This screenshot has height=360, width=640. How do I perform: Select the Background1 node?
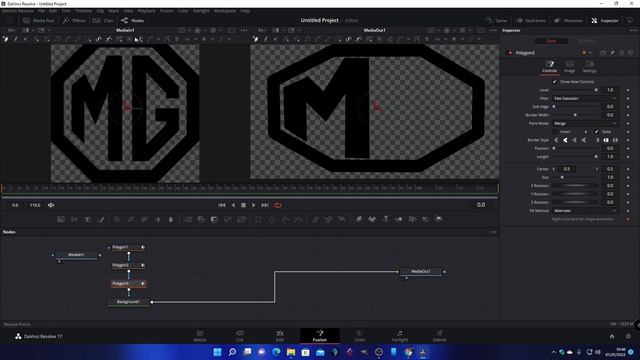pos(128,302)
